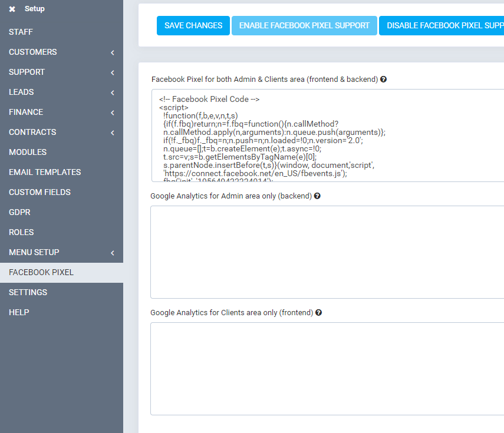This screenshot has height=433, width=504.
Task: Open the Contracts menu item
Action: (x=61, y=132)
